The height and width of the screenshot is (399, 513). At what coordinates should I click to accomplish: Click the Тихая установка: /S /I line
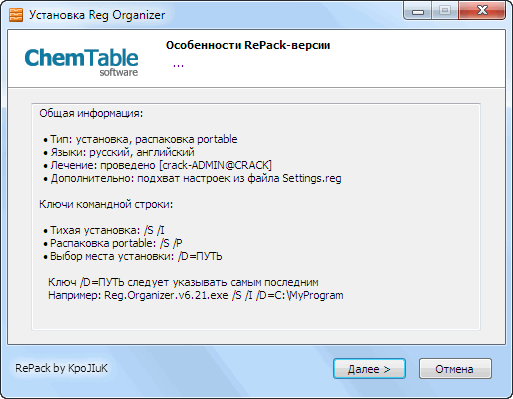point(104,230)
